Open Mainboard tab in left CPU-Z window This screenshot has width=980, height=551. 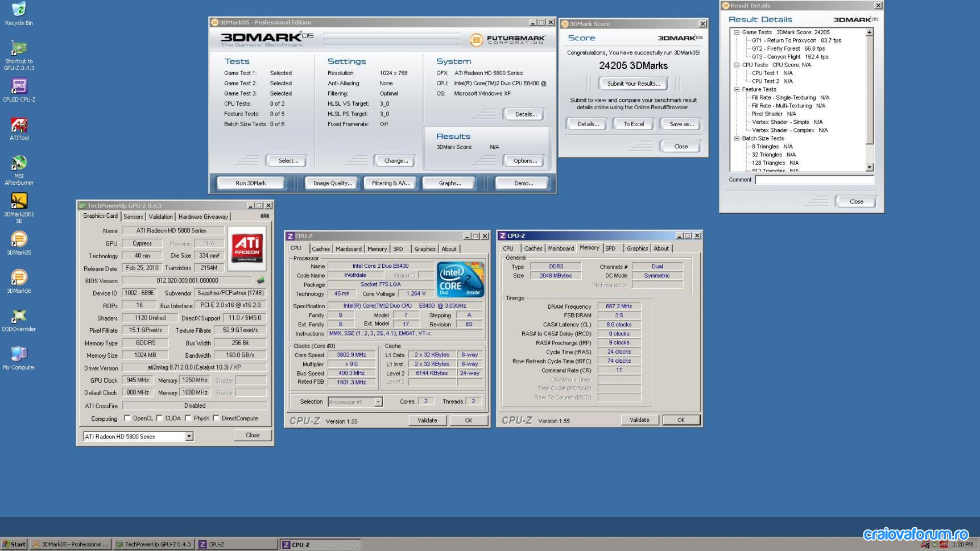tap(349, 249)
